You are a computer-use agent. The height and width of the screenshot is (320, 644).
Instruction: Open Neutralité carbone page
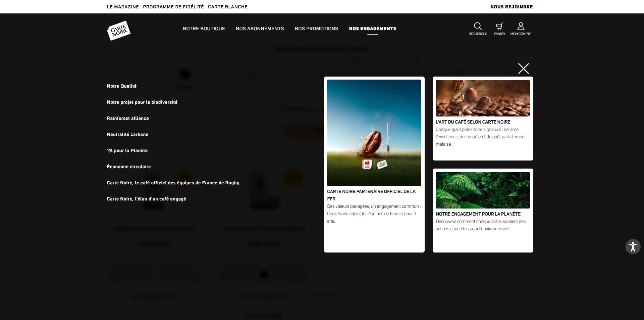(127, 134)
